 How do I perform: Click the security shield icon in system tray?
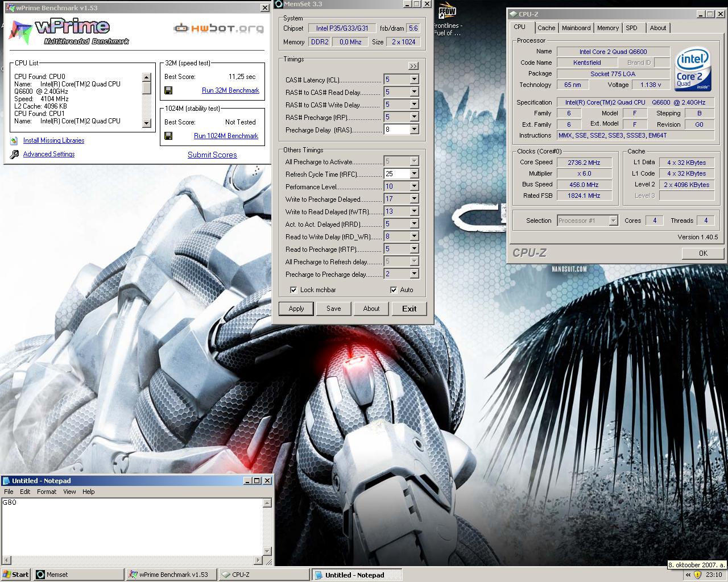click(697, 575)
